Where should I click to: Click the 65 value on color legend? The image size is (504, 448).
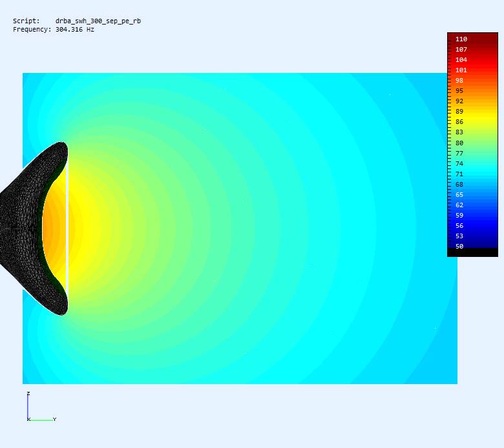pyautogui.click(x=459, y=194)
